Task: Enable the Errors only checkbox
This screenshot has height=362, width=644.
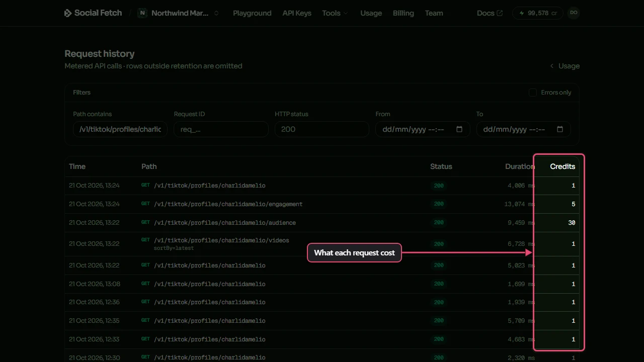Action: pos(532,93)
